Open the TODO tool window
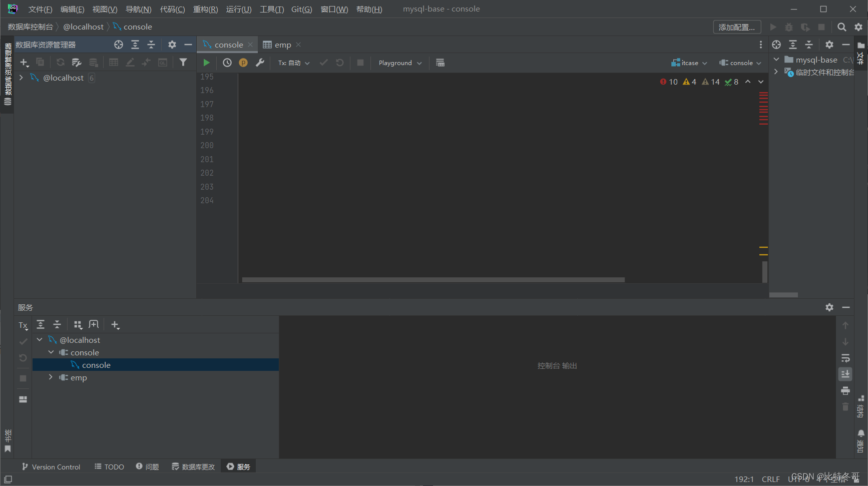This screenshot has height=486, width=868. 109,466
